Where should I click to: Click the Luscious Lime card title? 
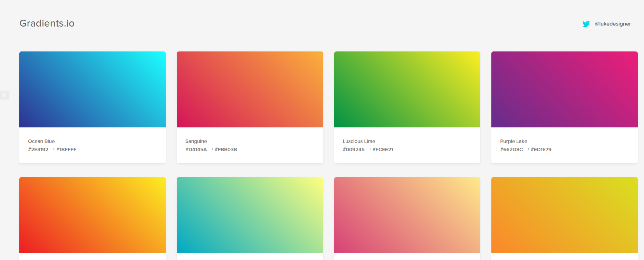[x=359, y=141]
